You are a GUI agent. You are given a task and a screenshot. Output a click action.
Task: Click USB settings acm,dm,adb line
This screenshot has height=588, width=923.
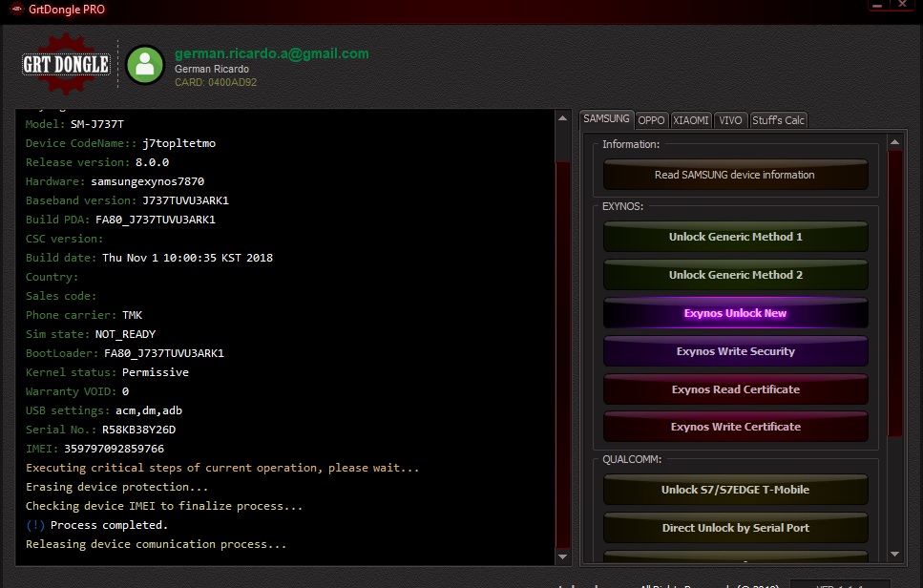[104, 410]
